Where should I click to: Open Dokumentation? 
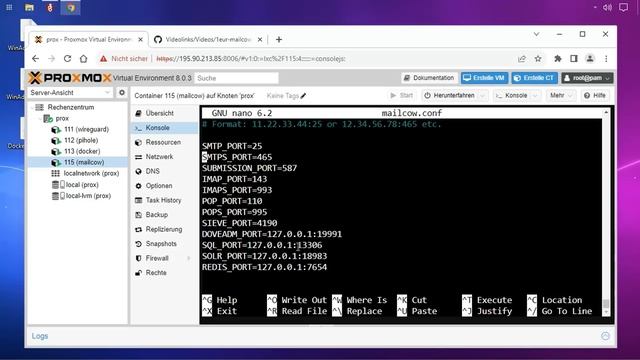point(429,78)
